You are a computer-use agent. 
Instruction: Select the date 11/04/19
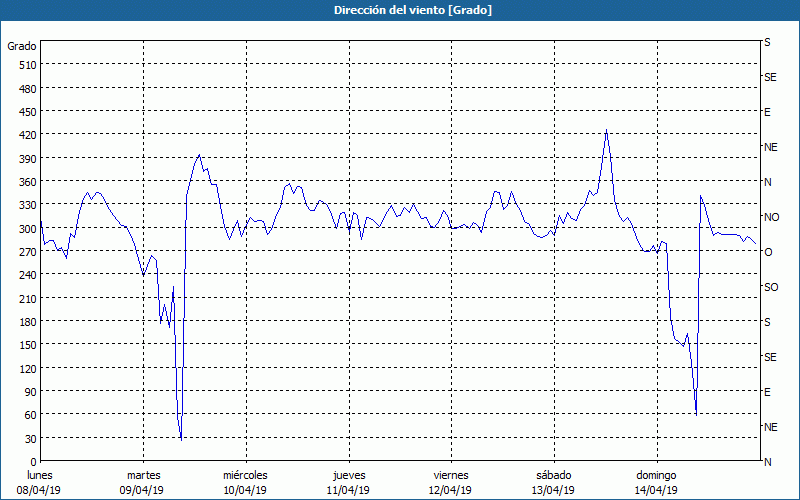pos(348,490)
